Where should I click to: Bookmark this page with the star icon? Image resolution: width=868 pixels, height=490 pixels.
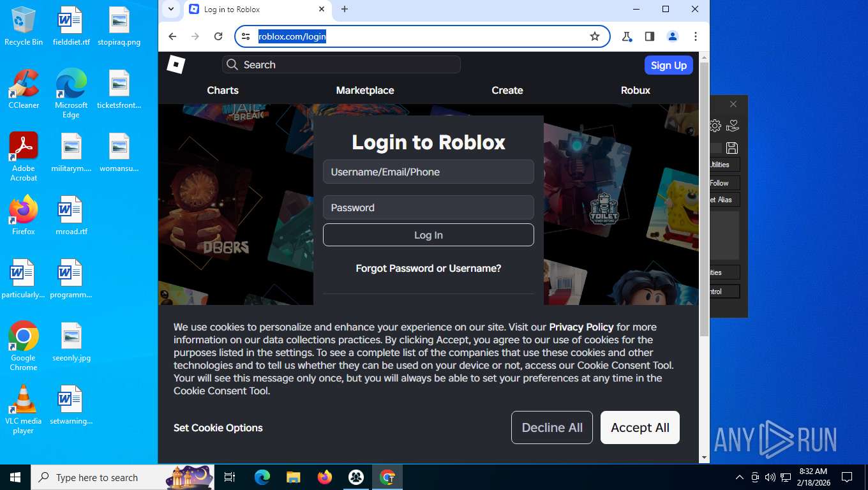point(595,36)
